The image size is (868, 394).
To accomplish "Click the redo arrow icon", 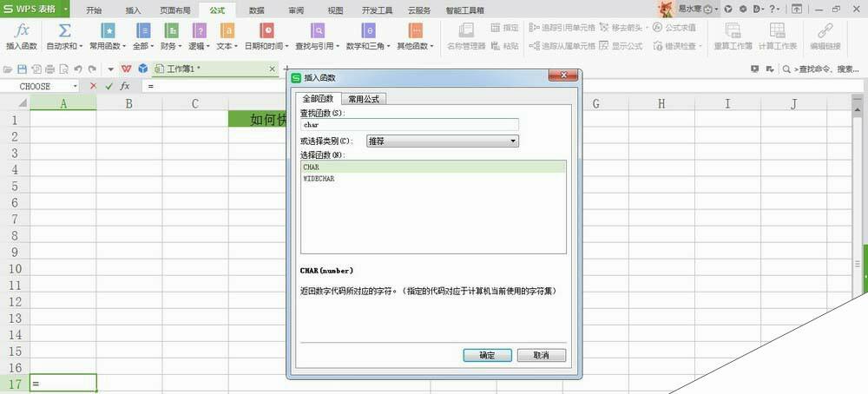I will 92,69.
